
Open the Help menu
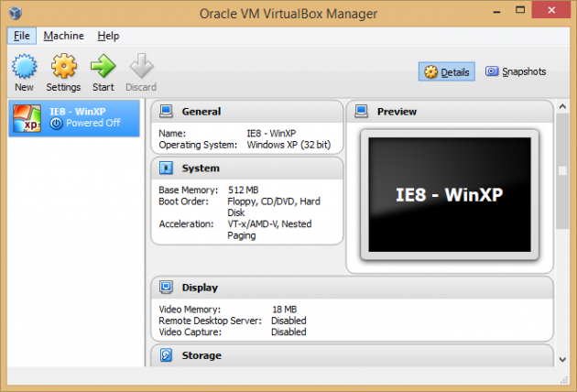click(108, 36)
